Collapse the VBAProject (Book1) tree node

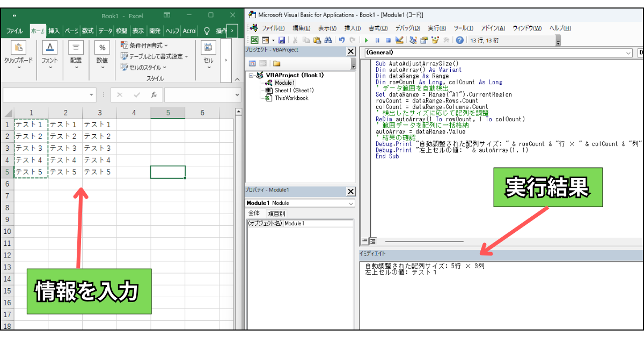click(251, 76)
